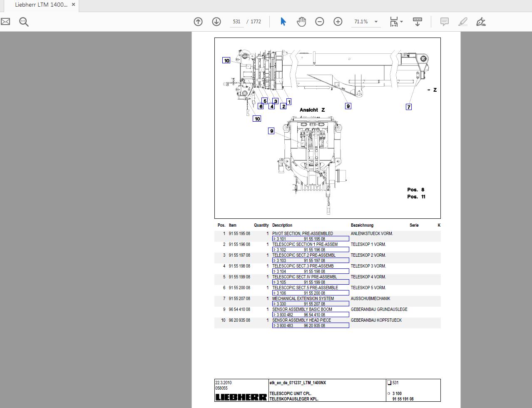532x408 pixels.
Task: Click callout 7 in the boom diagram
Action: click(x=409, y=107)
